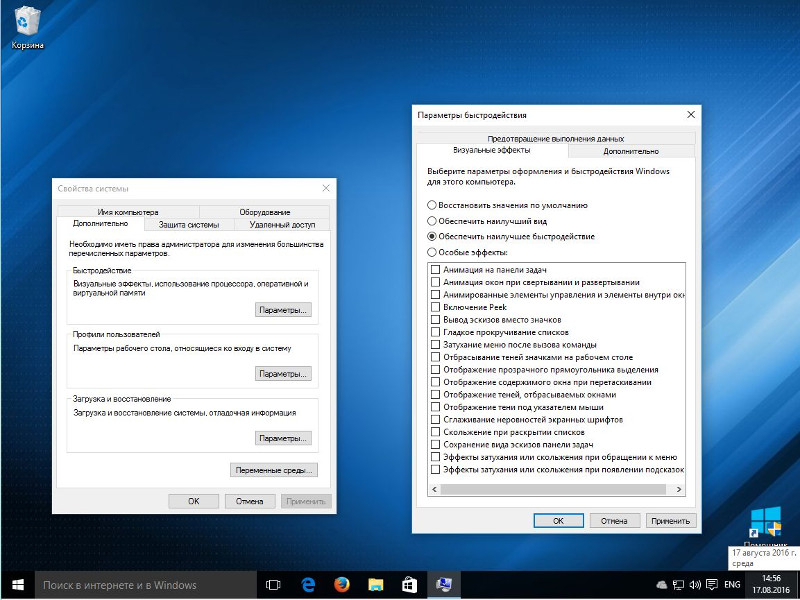800x600 pixels.
Task: Open the 'Защита системы' tab
Action: (189, 224)
